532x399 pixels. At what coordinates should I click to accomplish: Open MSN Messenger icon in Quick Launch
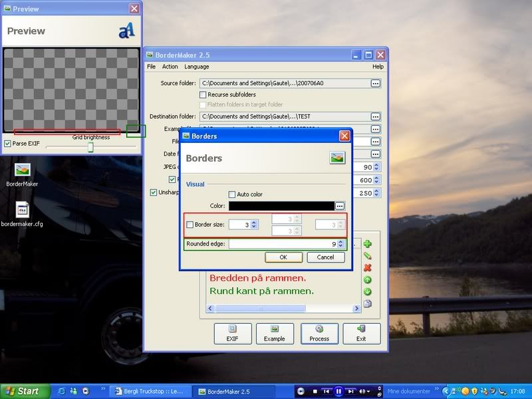point(74,391)
